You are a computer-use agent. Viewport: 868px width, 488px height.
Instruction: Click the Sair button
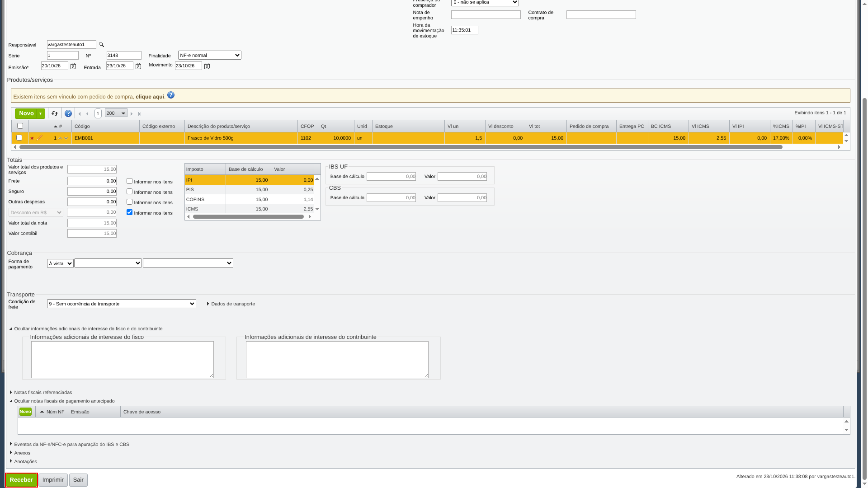click(78, 480)
